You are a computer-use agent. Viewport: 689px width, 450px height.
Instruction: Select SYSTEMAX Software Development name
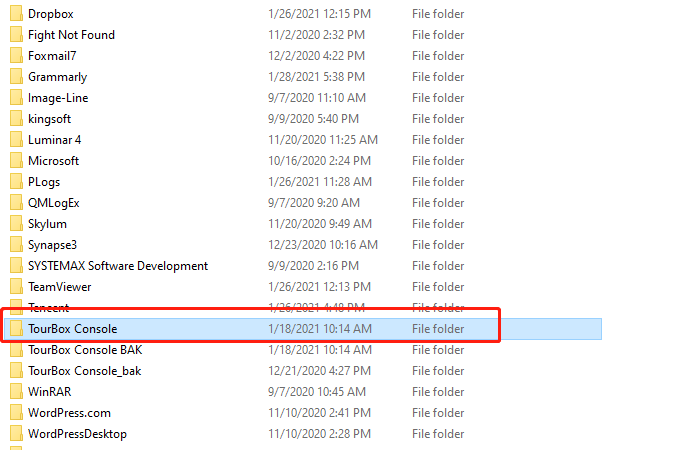pos(118,266)
